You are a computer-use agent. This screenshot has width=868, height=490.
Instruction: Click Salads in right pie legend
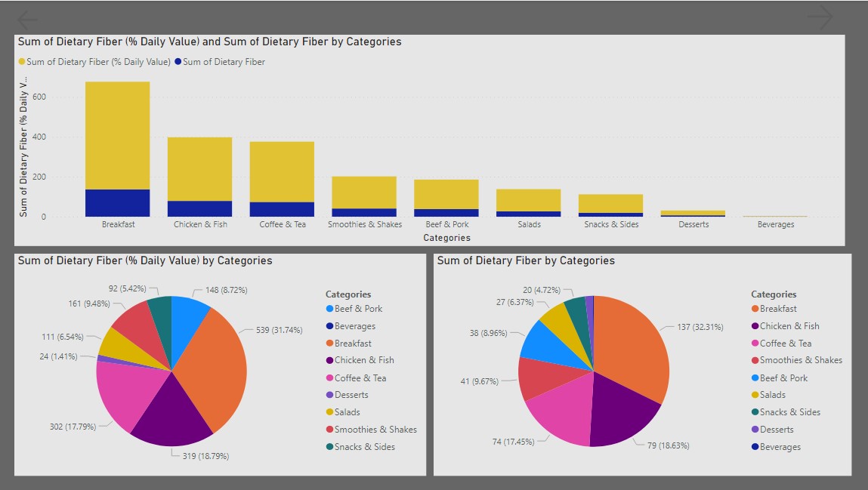tap(768, 395)
